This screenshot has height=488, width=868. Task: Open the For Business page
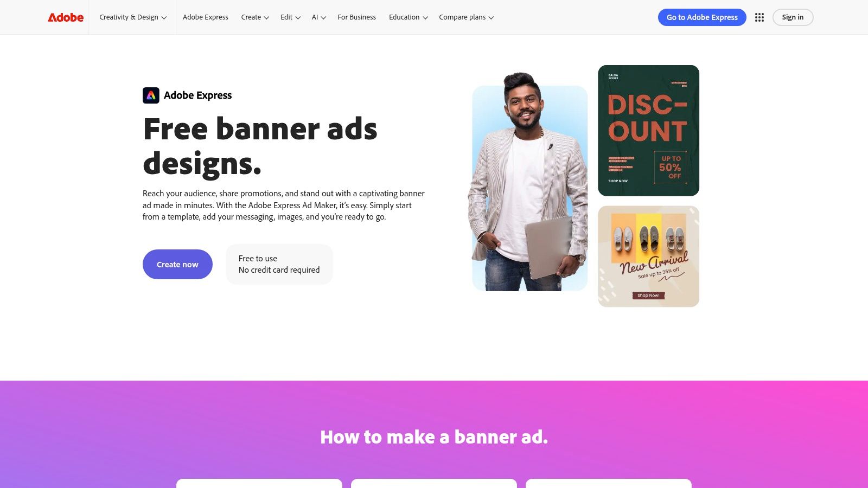point(356,17)
